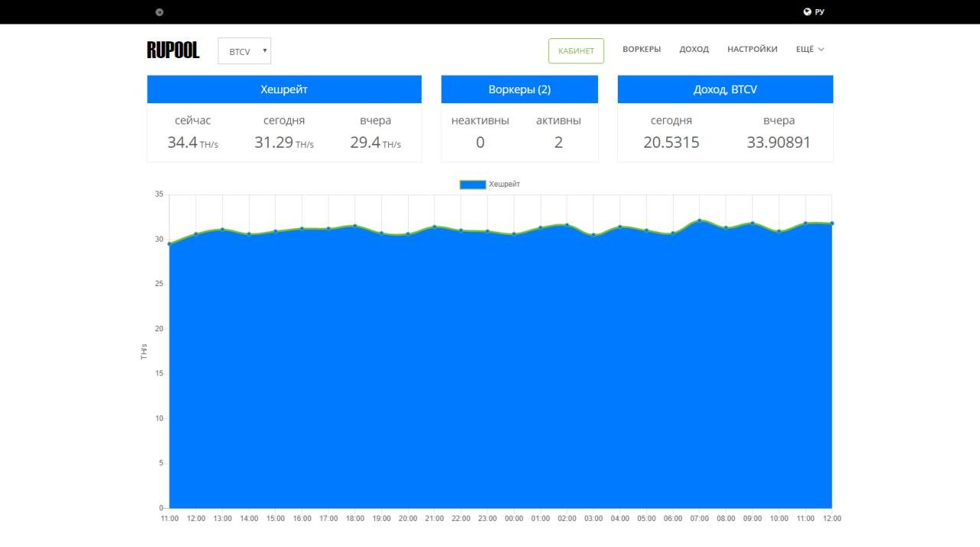This screenshot has height=547, width=980.
Task: Open НАСТРОЙКИ settings page
Action: point(752,49)
